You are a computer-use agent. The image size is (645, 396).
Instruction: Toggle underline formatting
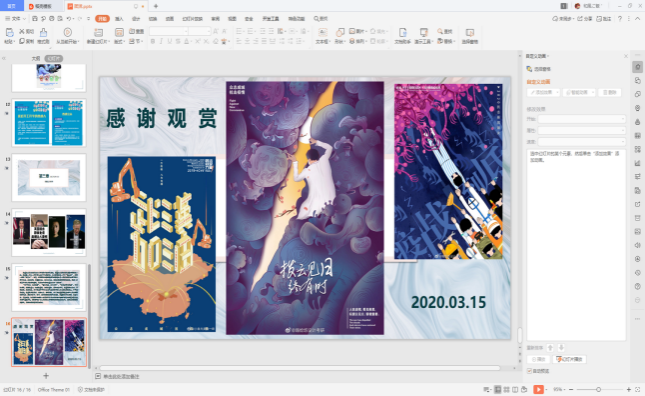coord(169,41)
